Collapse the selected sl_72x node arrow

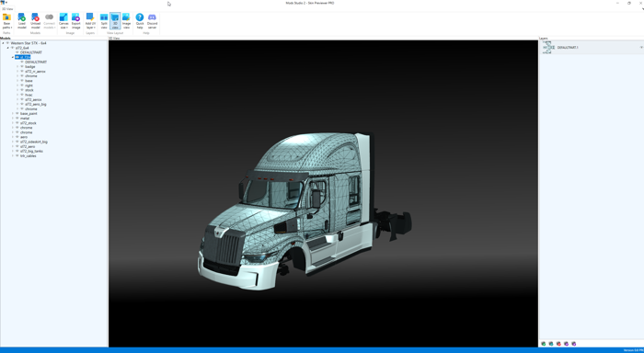[13, 57]
